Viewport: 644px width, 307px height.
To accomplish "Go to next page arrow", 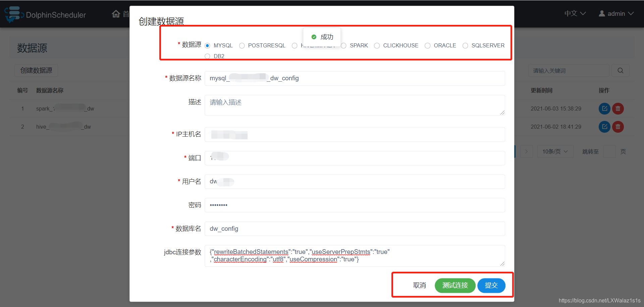I will tap(527, 151).
